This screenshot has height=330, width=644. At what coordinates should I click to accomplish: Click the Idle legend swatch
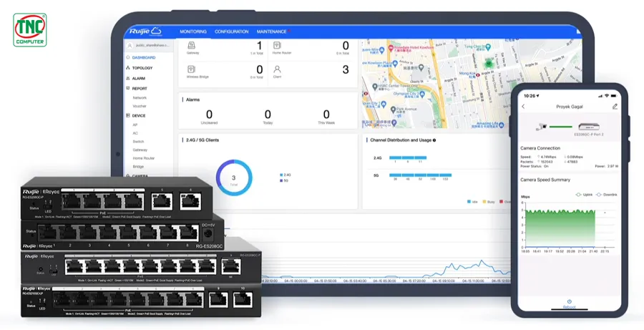point(469,202)
